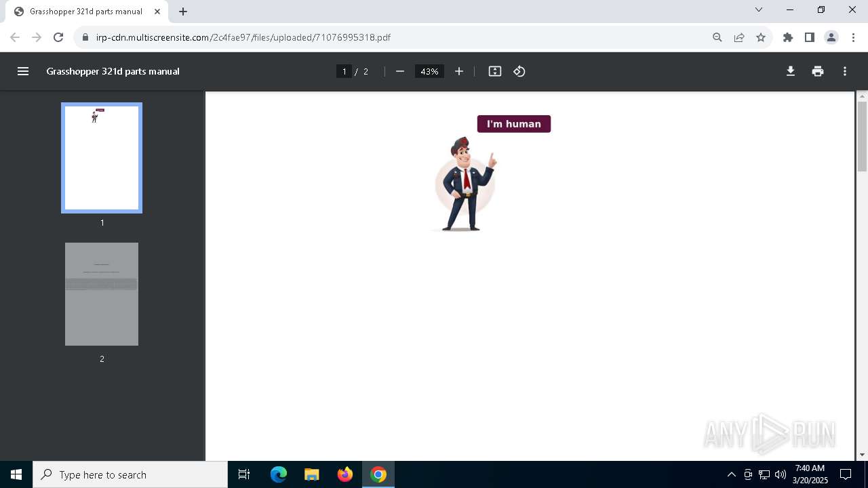Go forward in browser history

37,37
